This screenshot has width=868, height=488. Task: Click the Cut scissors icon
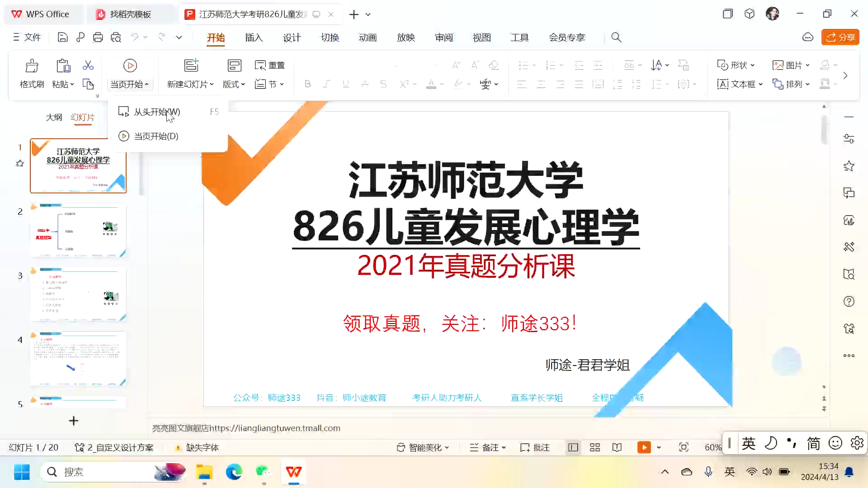click(x=88, y=66)
